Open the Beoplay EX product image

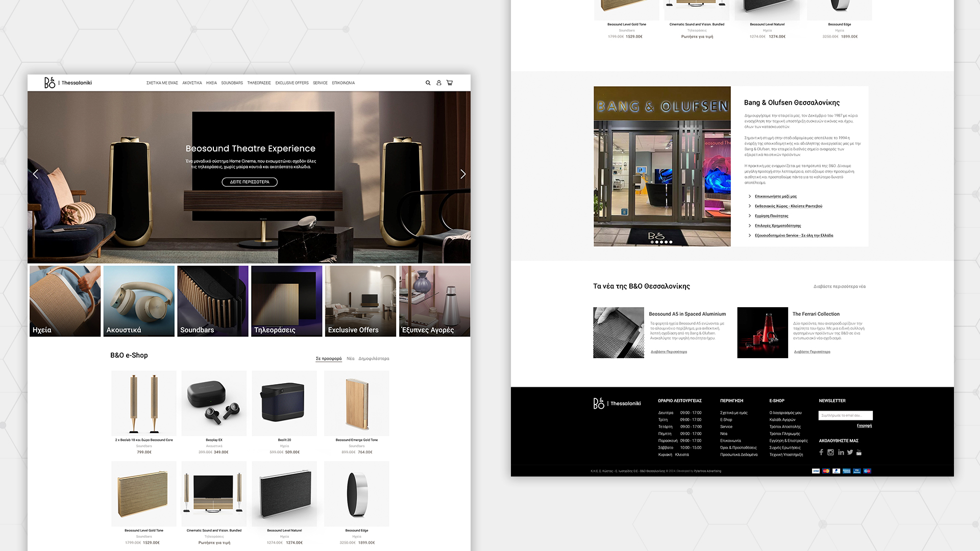pyautogui.click(x=214, y=403)
